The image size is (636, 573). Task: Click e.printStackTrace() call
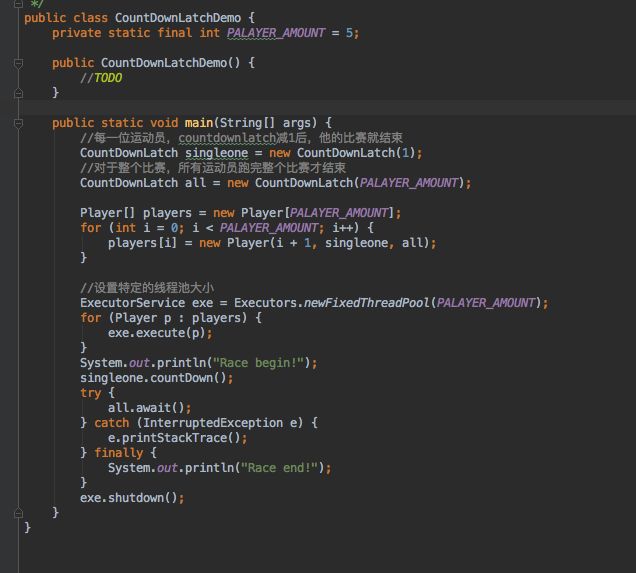click(177, 438)
